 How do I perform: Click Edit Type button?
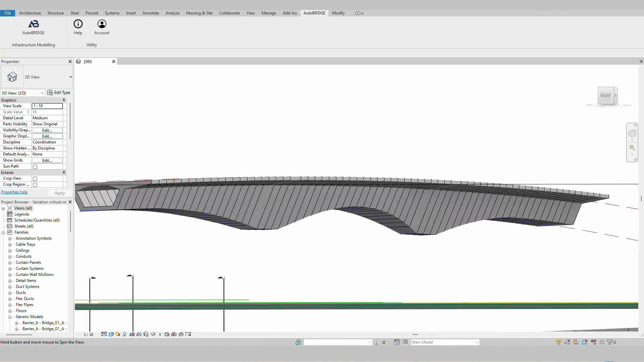pos(59,93)
